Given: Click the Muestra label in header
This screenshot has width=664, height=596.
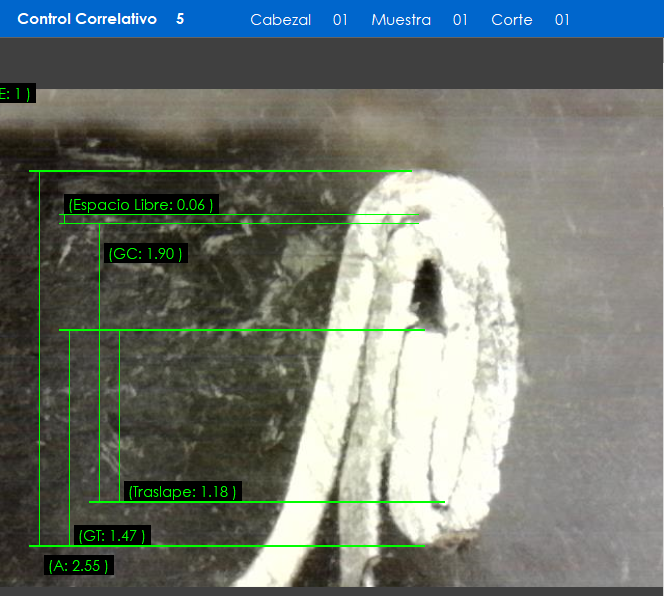Looking at the screenshot, I should pyautogui.click(x=400, y=20).
